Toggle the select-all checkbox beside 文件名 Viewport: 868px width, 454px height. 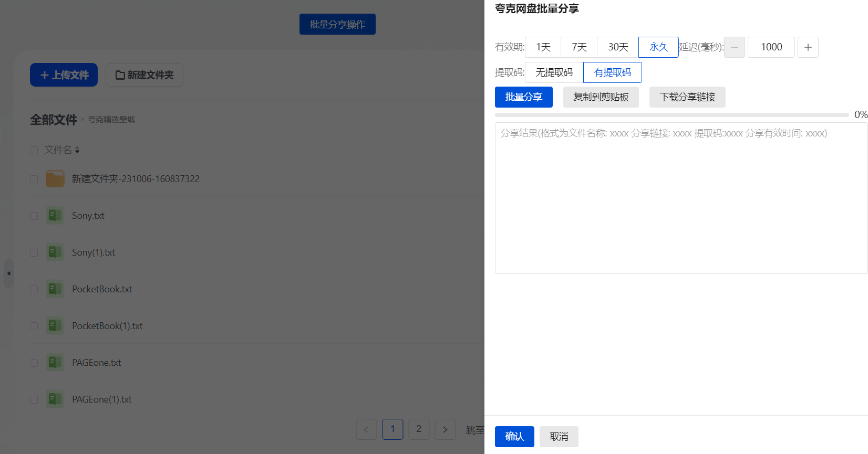(x=34, y=151)
